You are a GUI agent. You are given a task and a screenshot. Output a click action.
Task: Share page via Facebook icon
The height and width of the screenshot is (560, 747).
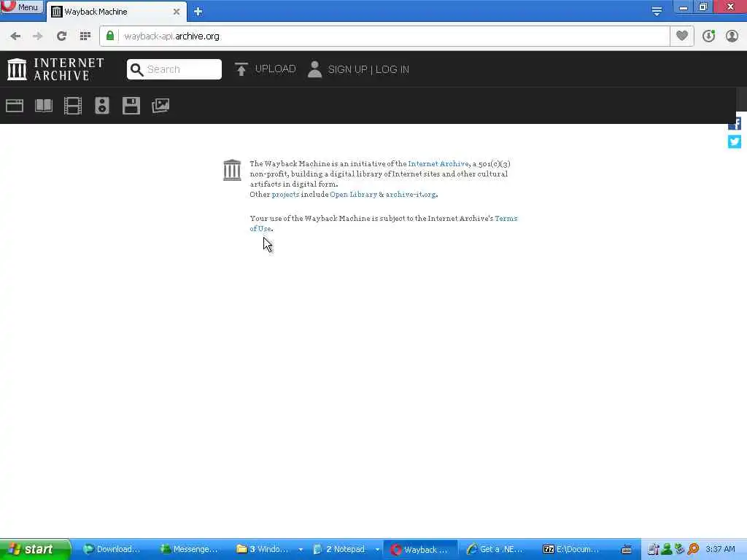(x=734, y=124)
